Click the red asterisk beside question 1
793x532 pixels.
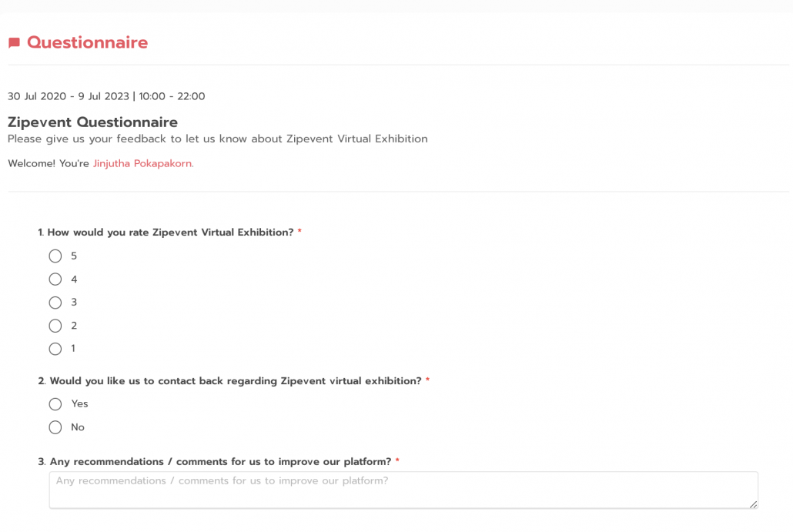pos(299,233)
